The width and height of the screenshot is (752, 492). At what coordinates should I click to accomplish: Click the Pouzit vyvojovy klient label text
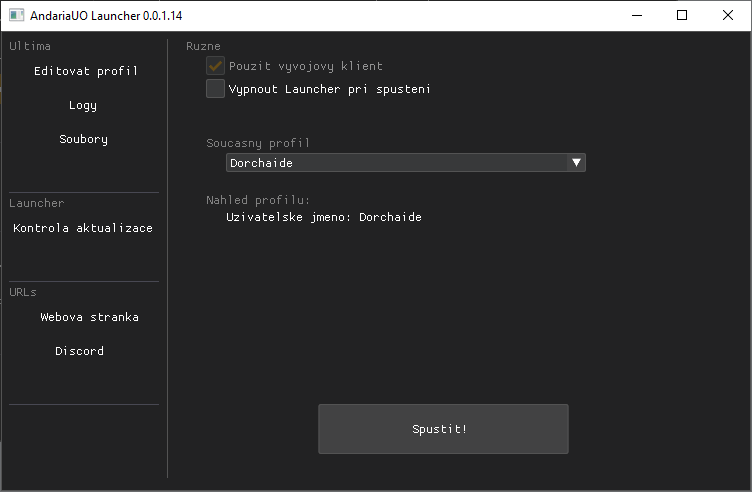tap(306, 66)
